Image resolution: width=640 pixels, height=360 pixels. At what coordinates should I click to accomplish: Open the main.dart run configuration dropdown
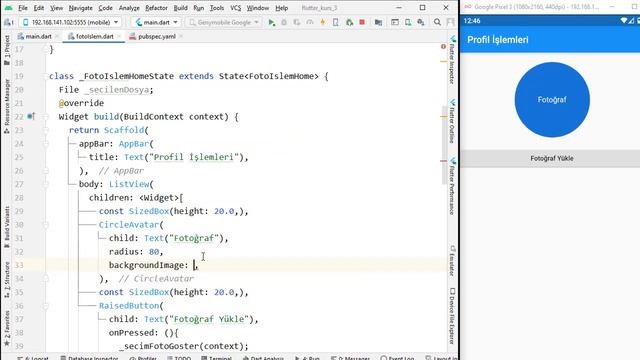pos(156,22)
